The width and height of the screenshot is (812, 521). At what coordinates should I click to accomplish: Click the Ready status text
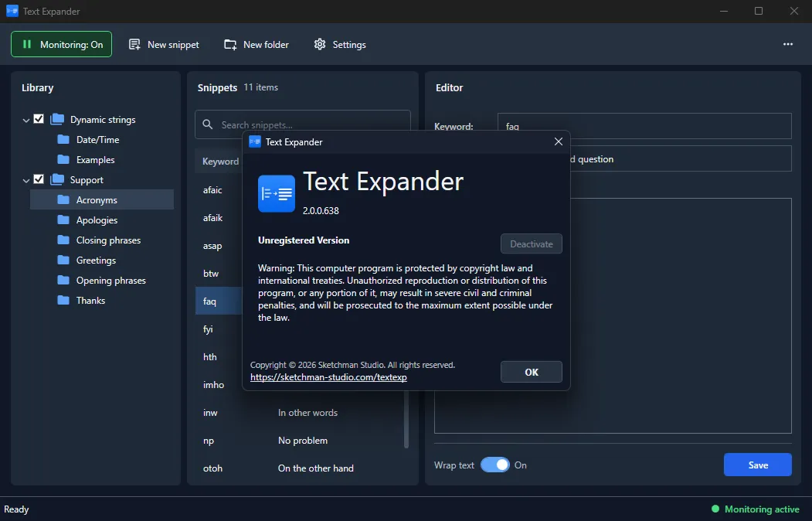click(x=16, y=509)
